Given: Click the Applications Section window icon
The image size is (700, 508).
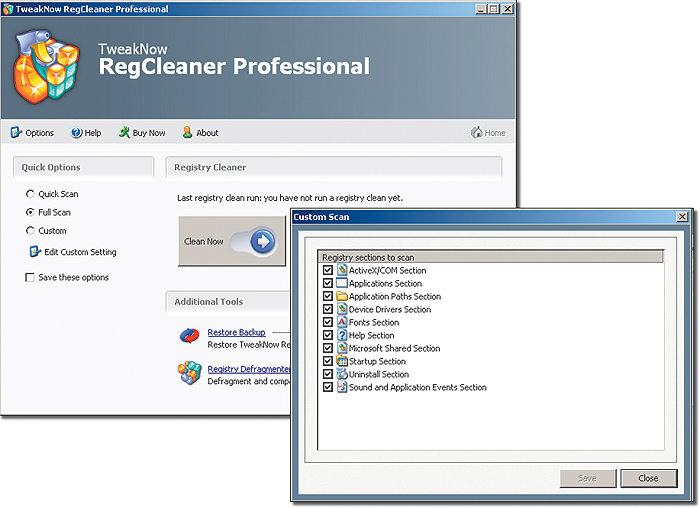Looking at the screenshot, I should [342, 283].
